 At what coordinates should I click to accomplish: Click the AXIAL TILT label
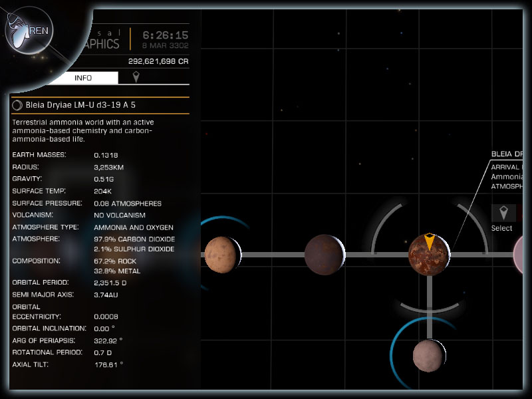tap(30, 364)
